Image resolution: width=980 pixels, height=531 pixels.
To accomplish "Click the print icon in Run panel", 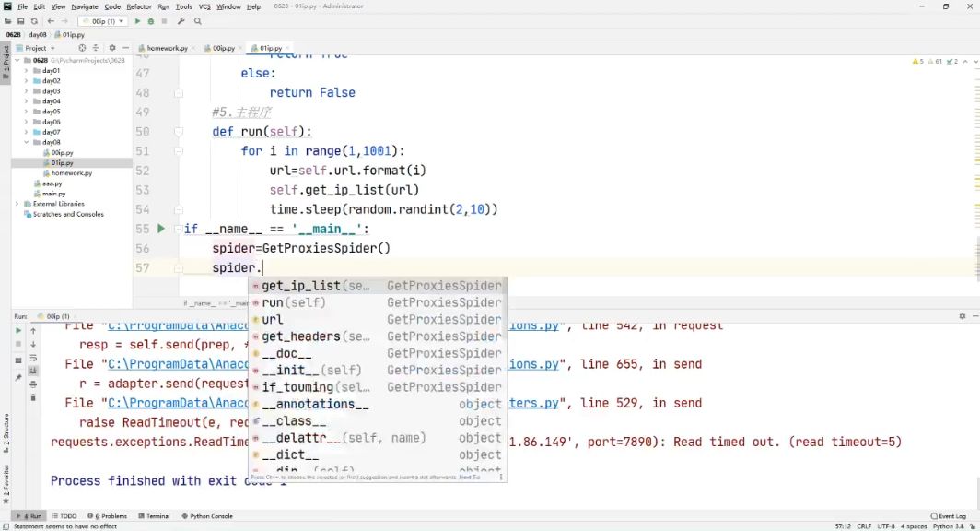I will click(33, 384).
